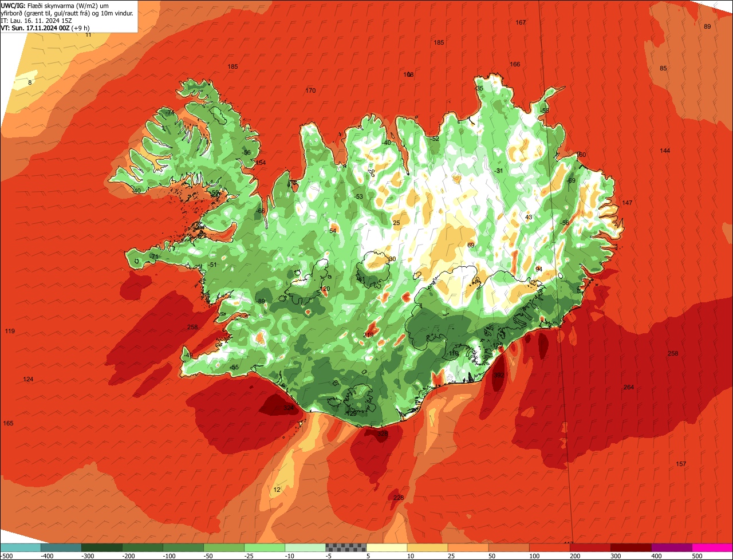Click the map value -89 in southwest Iceland
733x560 pixels.
(261, 301)
